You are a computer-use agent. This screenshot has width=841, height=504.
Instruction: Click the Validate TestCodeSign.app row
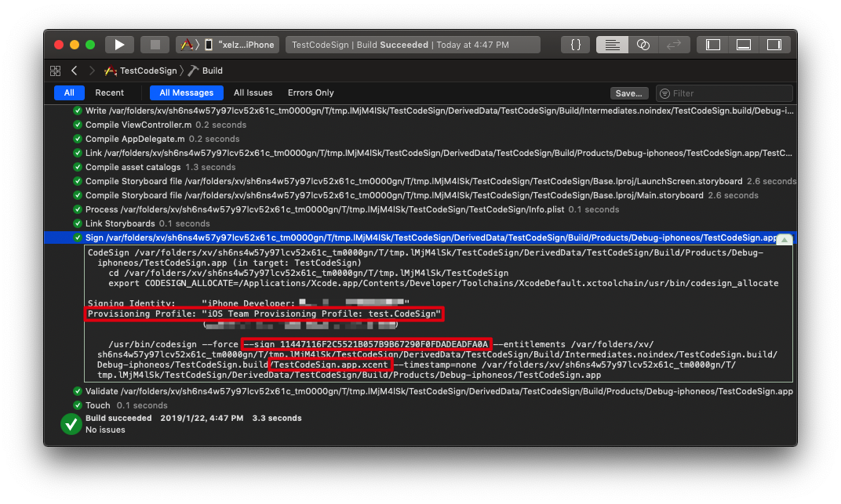pos(420,392)
